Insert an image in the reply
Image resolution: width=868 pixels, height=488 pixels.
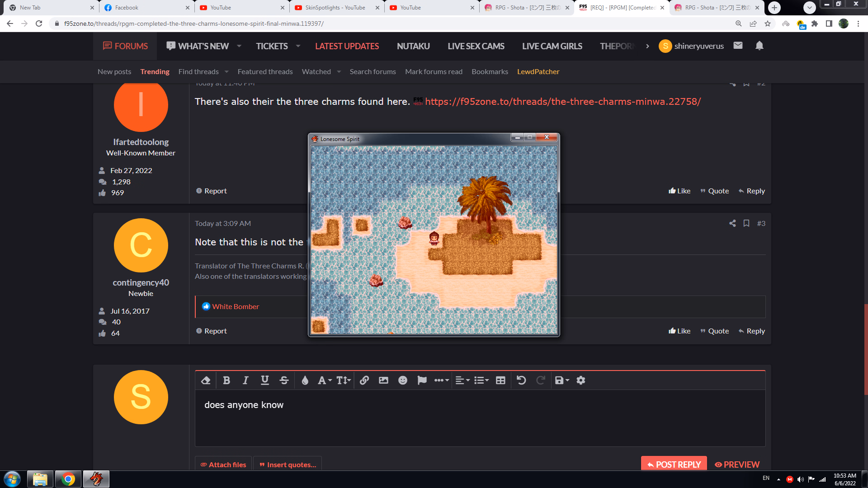click(383, 380)
